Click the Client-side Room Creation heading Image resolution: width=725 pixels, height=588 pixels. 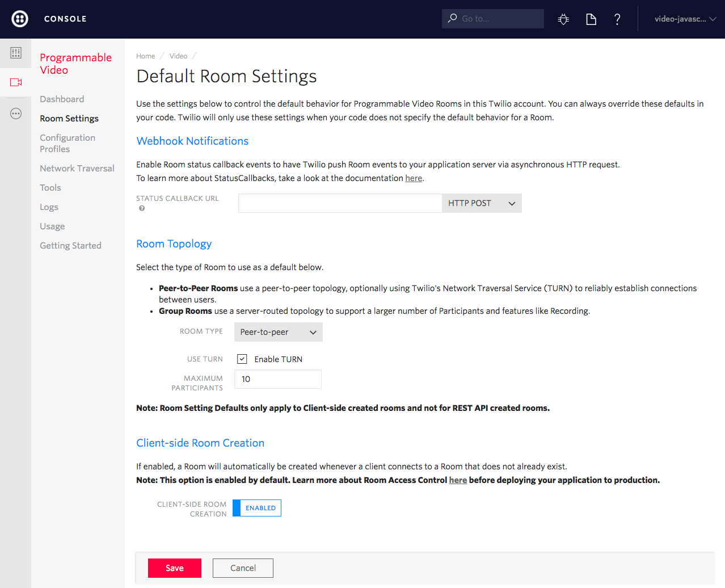pos(200,443)
